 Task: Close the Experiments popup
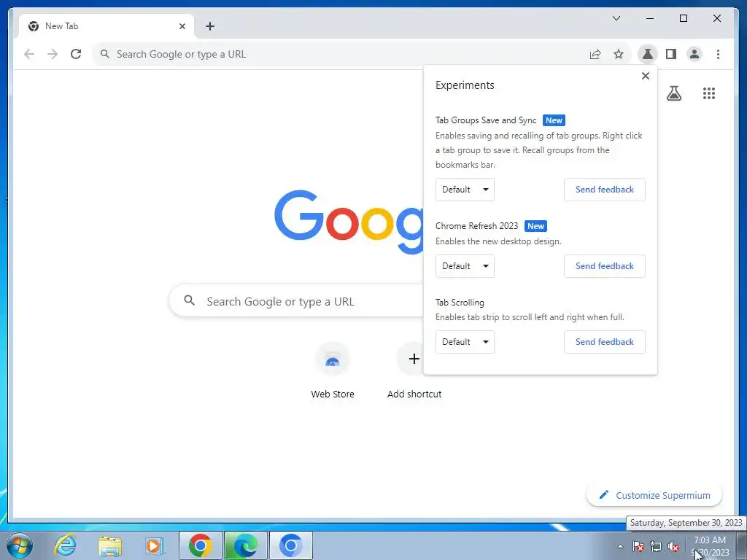click(646, 76)
